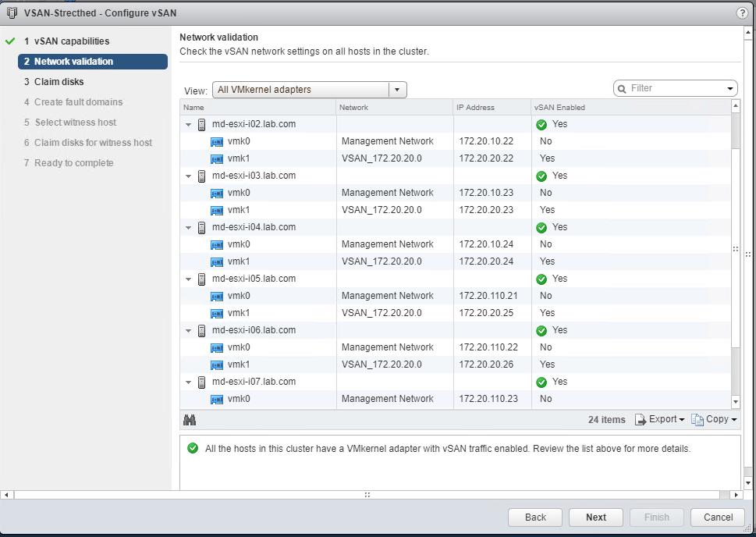The image size is (756, 537).
Task: Sort table by IP Address column header
Action: pyautogui.click(x=492, y=108)
